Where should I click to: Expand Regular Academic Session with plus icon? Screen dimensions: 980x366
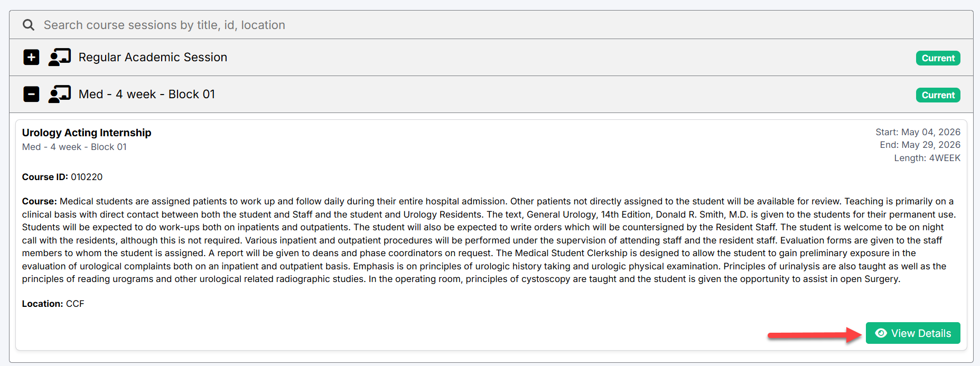(31, 57)
